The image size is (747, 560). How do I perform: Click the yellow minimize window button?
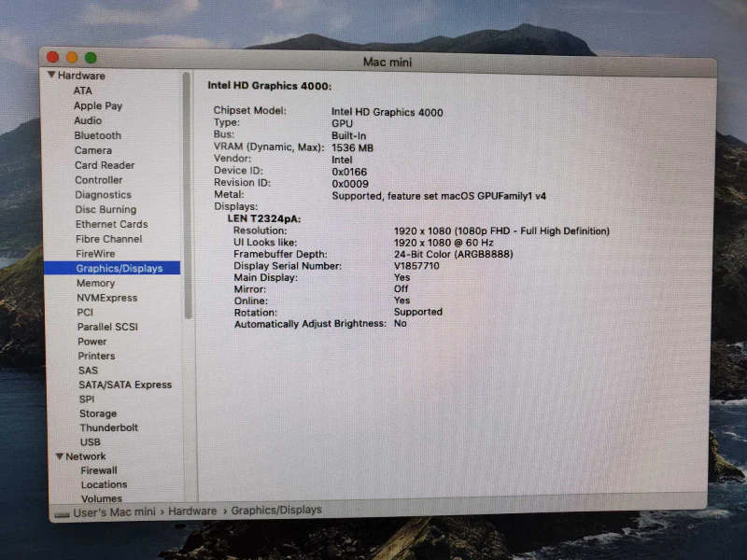(72, 58)
